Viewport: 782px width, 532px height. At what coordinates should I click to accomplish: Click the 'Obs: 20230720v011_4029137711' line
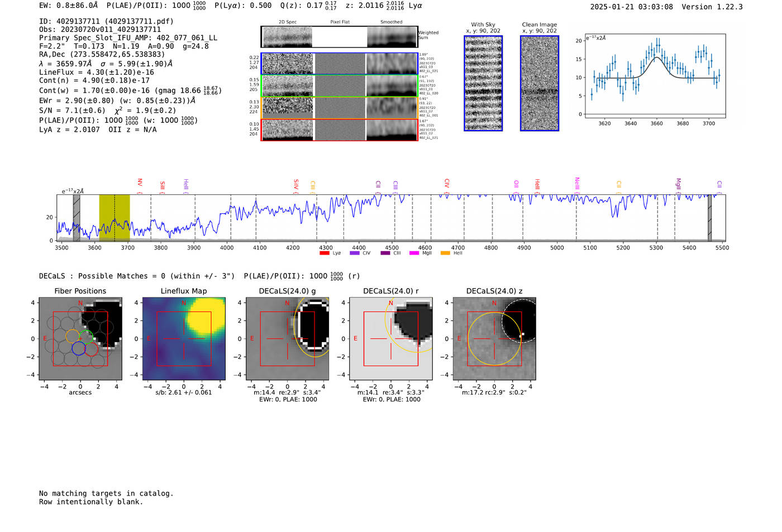100,30
